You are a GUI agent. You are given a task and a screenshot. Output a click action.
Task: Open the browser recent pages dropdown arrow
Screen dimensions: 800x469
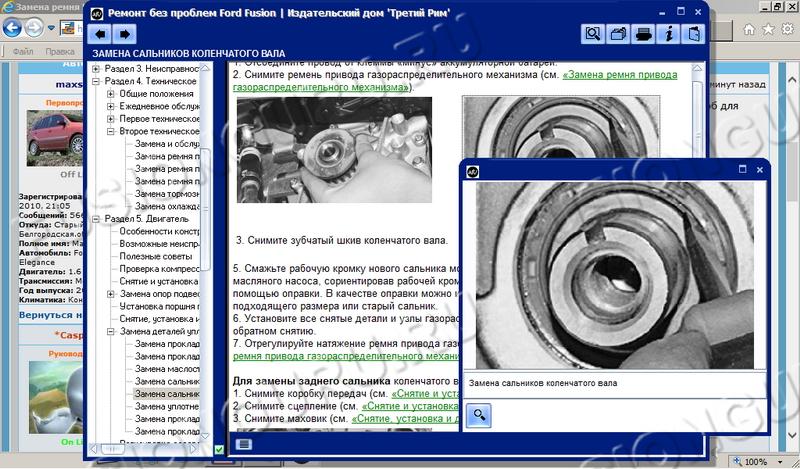tap(52, 28)
